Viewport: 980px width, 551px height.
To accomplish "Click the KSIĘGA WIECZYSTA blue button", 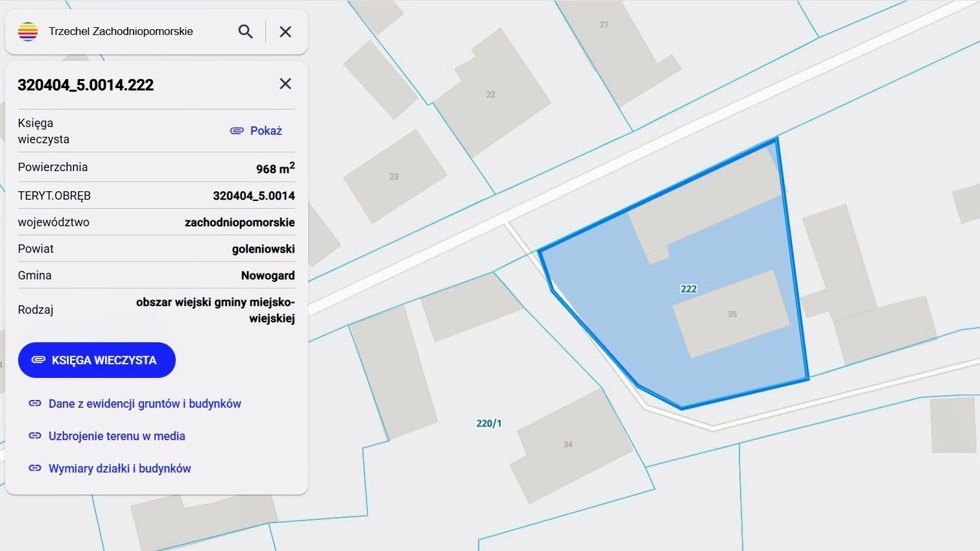I will point(97,360).
